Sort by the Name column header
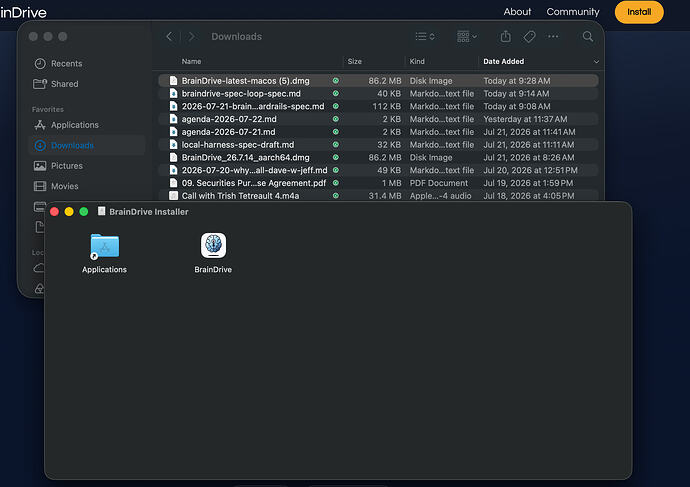The image size is (690, 487). click(191, 62)
